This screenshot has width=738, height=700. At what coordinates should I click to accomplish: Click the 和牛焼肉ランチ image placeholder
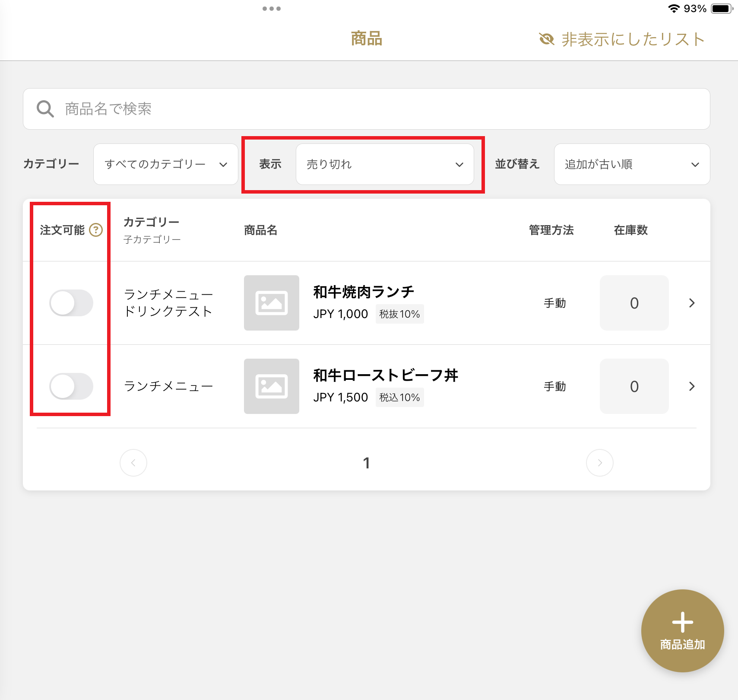click(271, 303)
